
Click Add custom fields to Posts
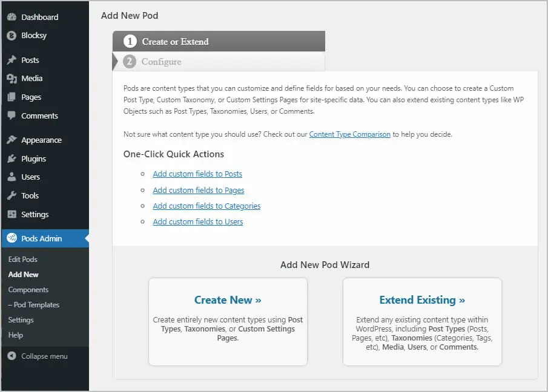(197, 174)
